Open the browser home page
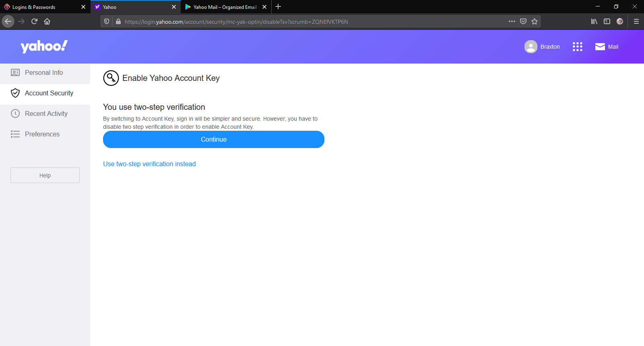 click(x=47, y=21)
